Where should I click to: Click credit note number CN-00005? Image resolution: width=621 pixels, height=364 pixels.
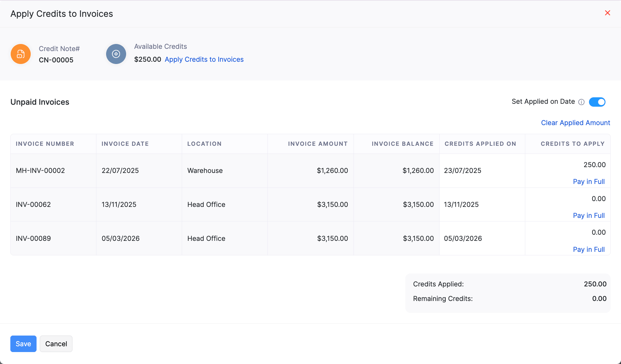pos(56,60)
